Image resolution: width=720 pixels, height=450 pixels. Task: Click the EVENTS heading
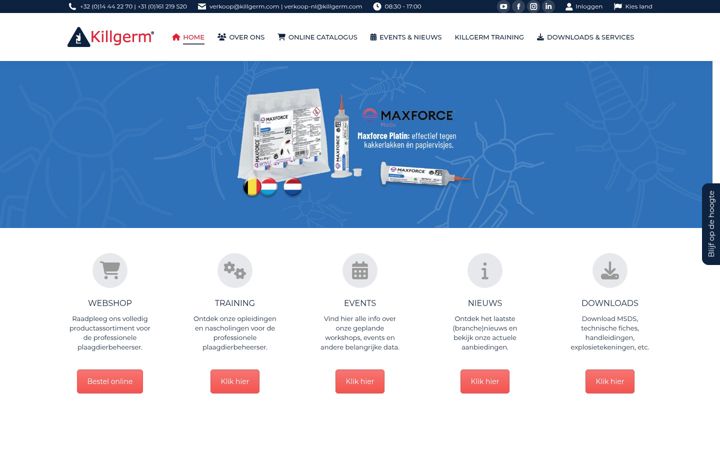tap(360, 303)
